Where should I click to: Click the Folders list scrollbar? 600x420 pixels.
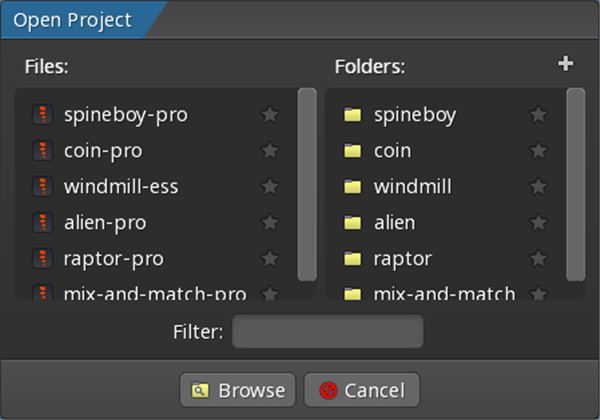click(575, 185)
